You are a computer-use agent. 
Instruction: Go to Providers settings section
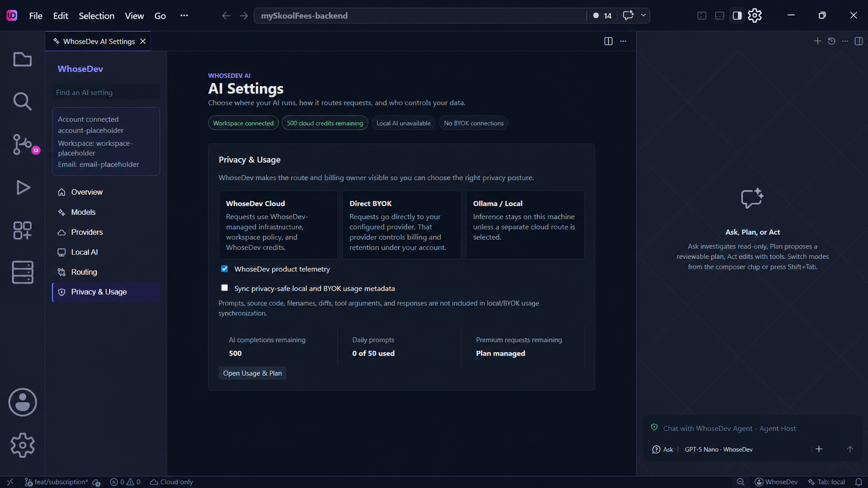click(x=106, y=232)
